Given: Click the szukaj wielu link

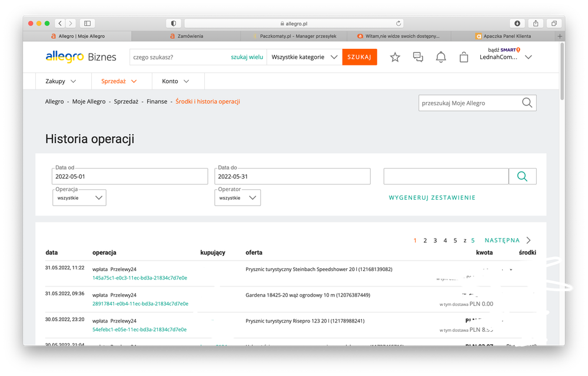Looking at the screenshot, I should [x=247, y=57].
